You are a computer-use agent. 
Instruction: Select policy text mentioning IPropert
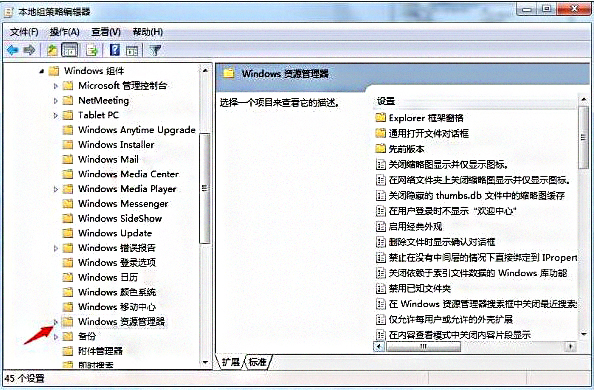(483, 258)
